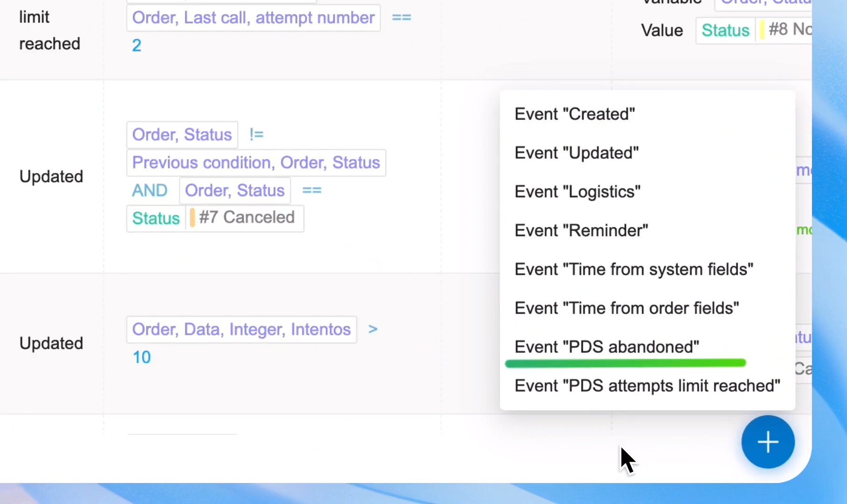Open the "Status #7 Canceled" value chip

point(215,218)
